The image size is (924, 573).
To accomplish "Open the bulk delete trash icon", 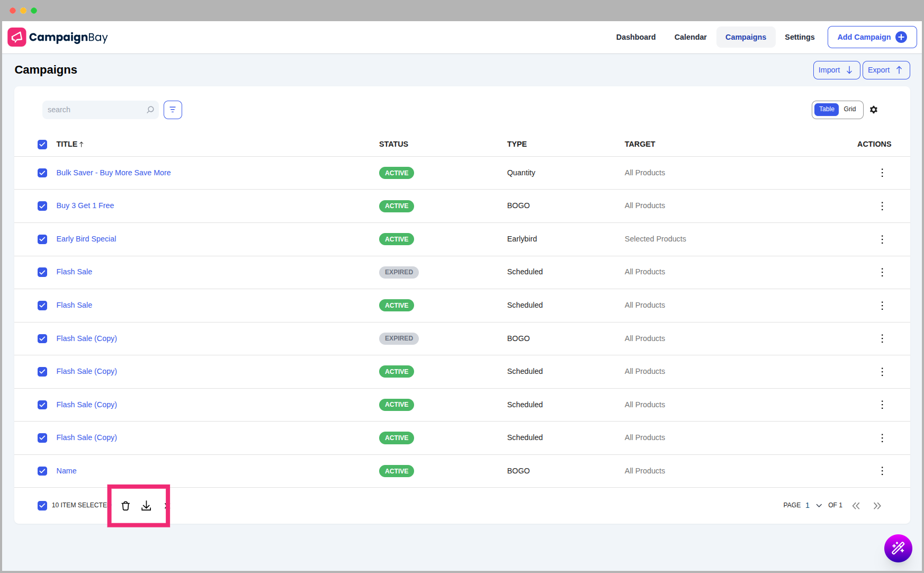I will pos(125,506).
